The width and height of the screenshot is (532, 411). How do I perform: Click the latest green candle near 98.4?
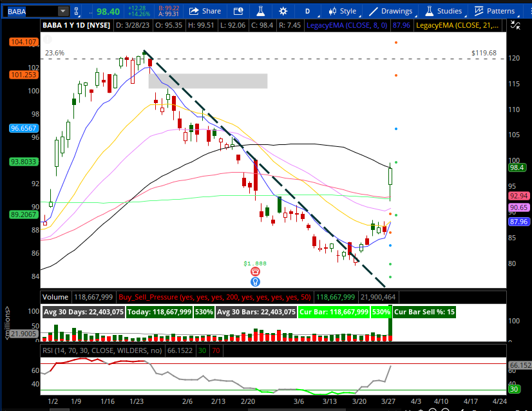[x=390, y=177]
